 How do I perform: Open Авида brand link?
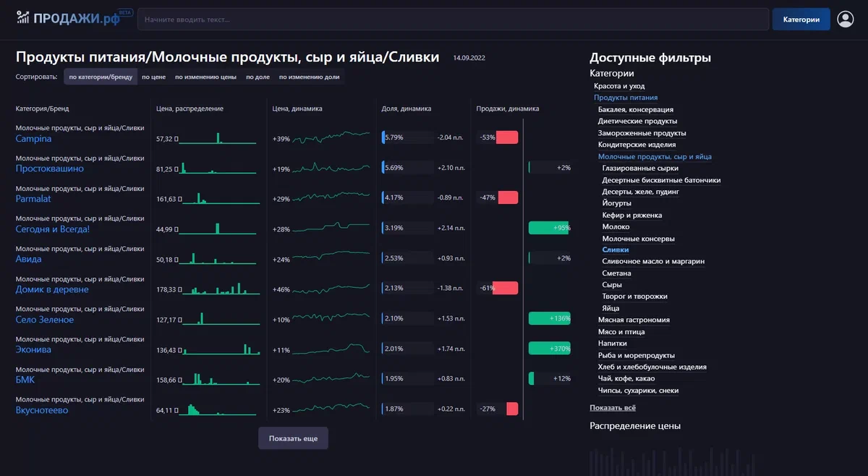click(x=29, y=259)
